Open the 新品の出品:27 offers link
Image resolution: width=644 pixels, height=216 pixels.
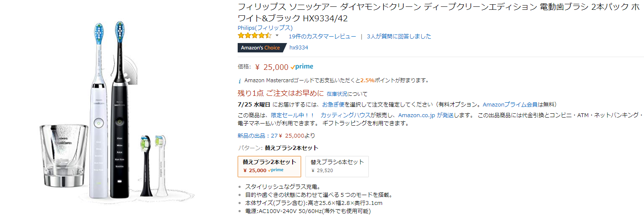[257, 135]
